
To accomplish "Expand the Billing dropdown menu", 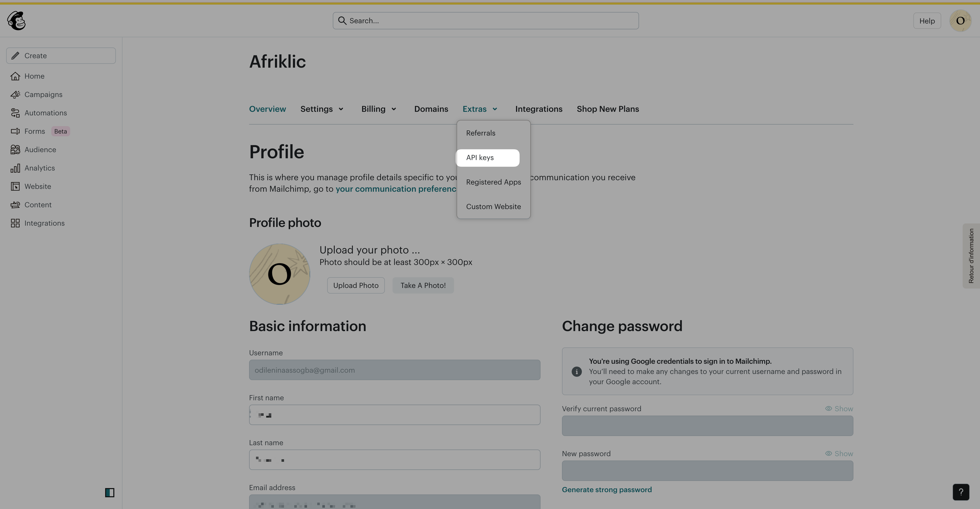I will [x=378, y=109].
